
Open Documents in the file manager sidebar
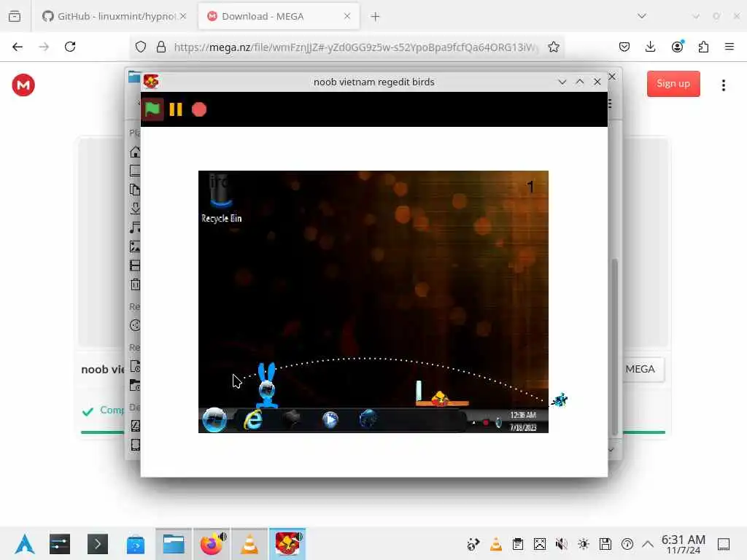tap(135, 190)
